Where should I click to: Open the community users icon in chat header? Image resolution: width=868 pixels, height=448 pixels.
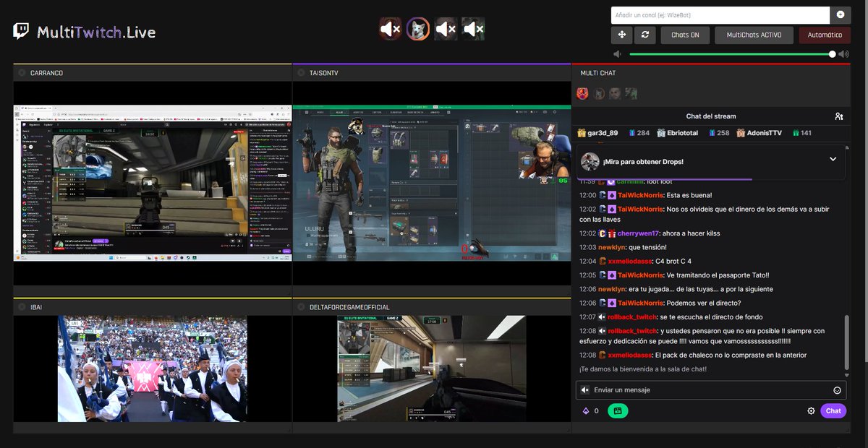tap(839, 116)
